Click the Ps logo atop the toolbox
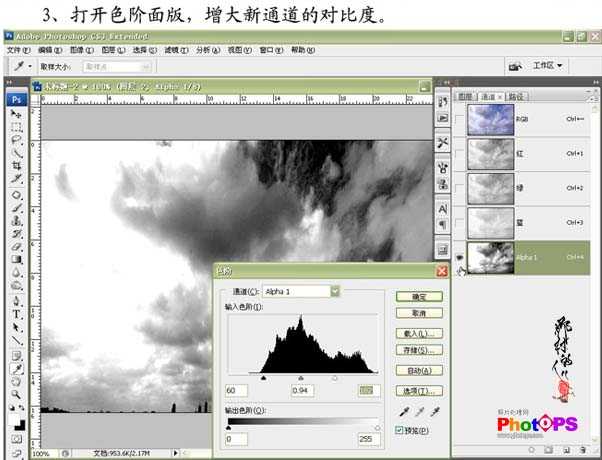This screenshot has height=460, width=602. (17, 99)
